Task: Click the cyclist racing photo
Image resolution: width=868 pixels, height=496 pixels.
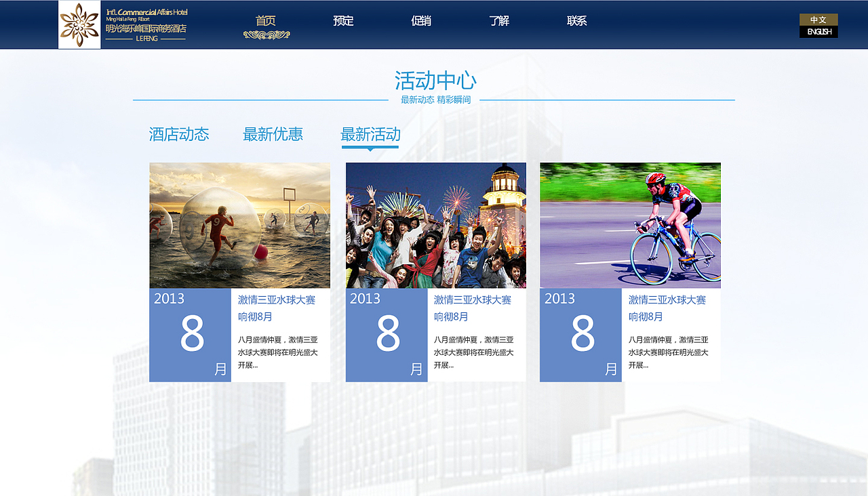Action: point(630,224)
